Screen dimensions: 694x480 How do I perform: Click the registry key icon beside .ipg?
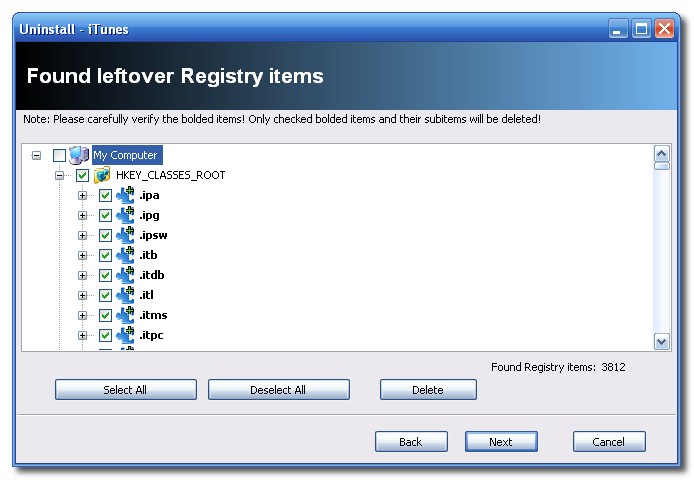pos(125,215)
